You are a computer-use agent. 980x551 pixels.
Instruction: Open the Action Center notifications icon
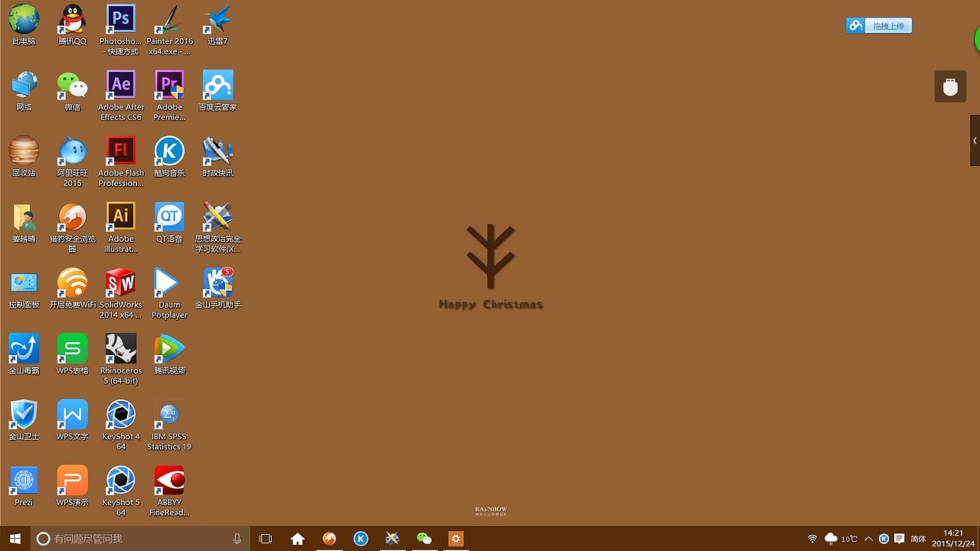coord(899,539)
